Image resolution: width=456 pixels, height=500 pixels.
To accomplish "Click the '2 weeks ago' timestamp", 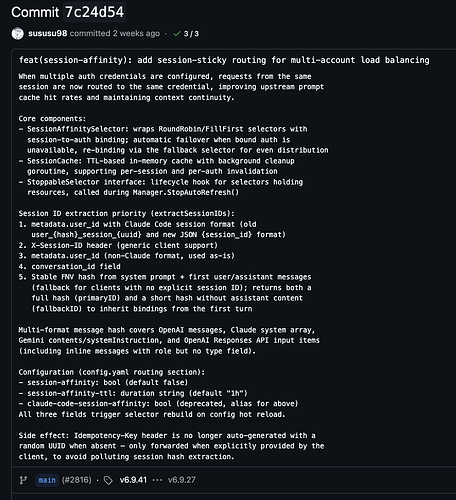I will [x=136, y=34].
